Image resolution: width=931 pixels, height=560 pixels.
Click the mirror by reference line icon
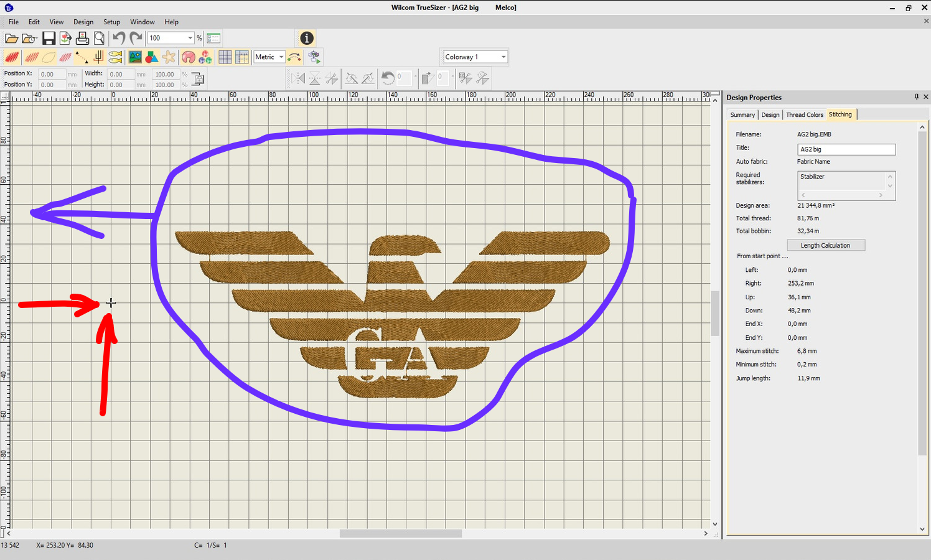[x=332, y=78]
